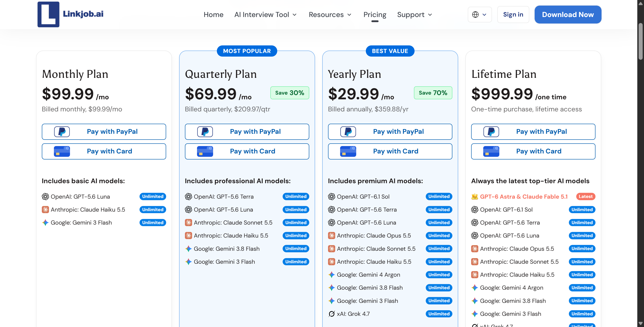Screen dimensions: 644x327
Task: Click card icon in Lifetime Plan
Action: click(491, 151)
